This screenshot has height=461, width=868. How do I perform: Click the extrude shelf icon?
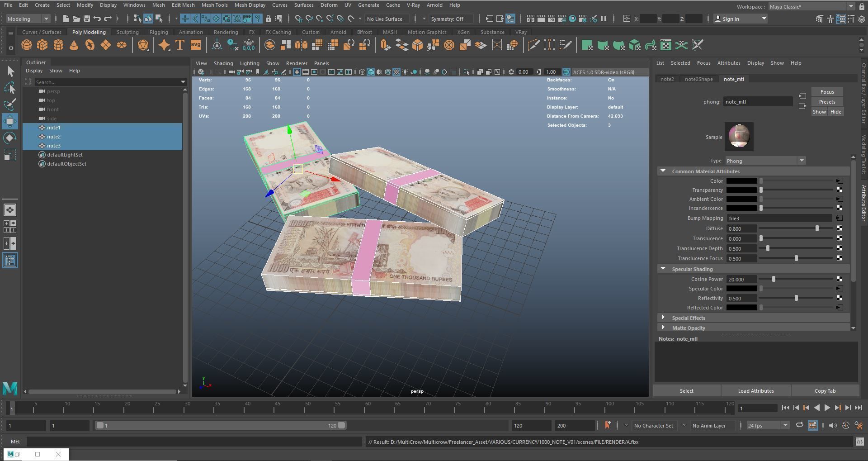(386, 45)
